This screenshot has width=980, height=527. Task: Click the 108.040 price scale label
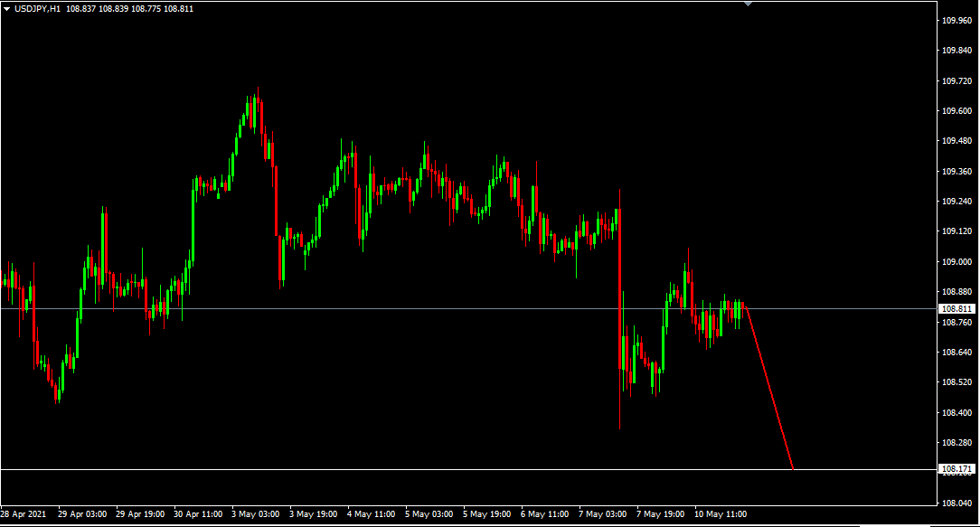pyautogui.click(x=956, y=503)
